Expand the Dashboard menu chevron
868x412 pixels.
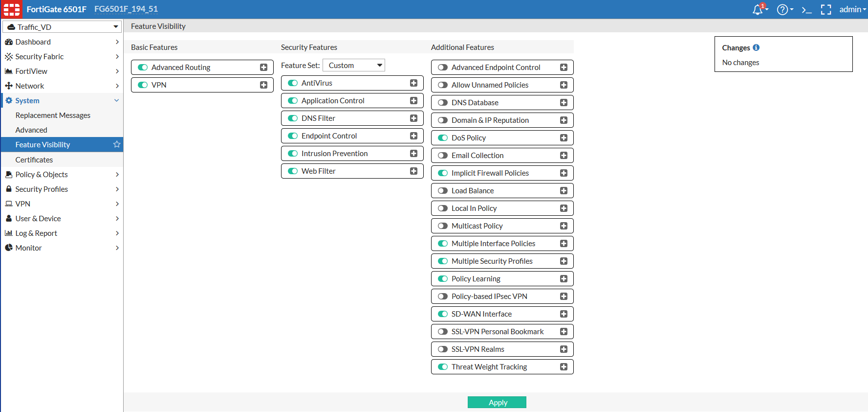click(117, 42)
